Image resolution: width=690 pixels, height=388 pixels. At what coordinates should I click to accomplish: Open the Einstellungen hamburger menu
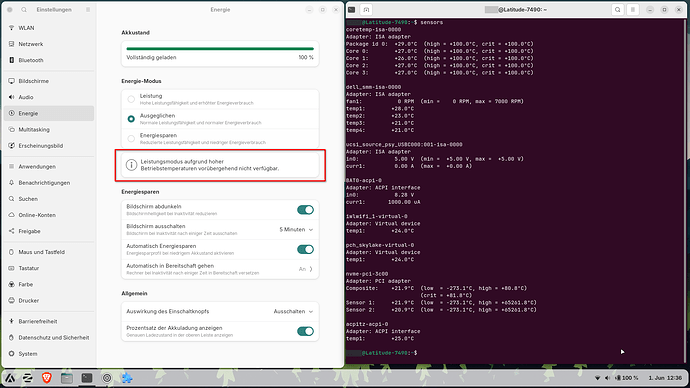coord(88,10)
